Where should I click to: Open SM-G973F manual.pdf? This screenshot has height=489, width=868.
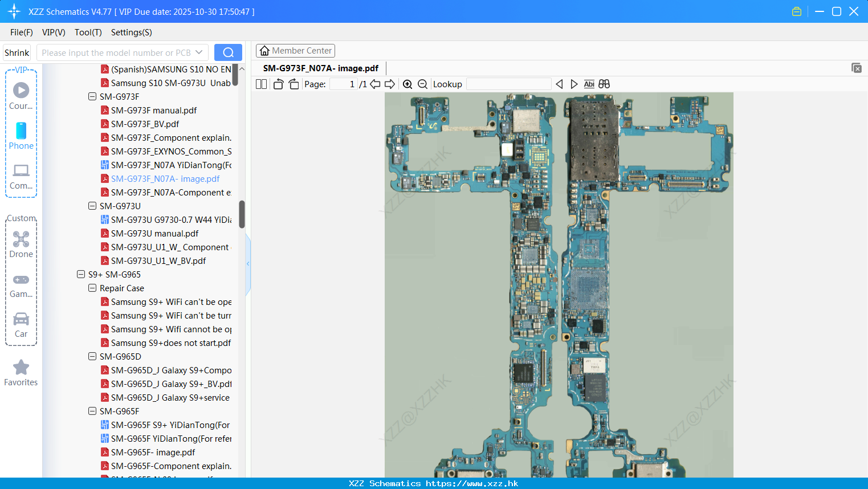tap(154, 110)
